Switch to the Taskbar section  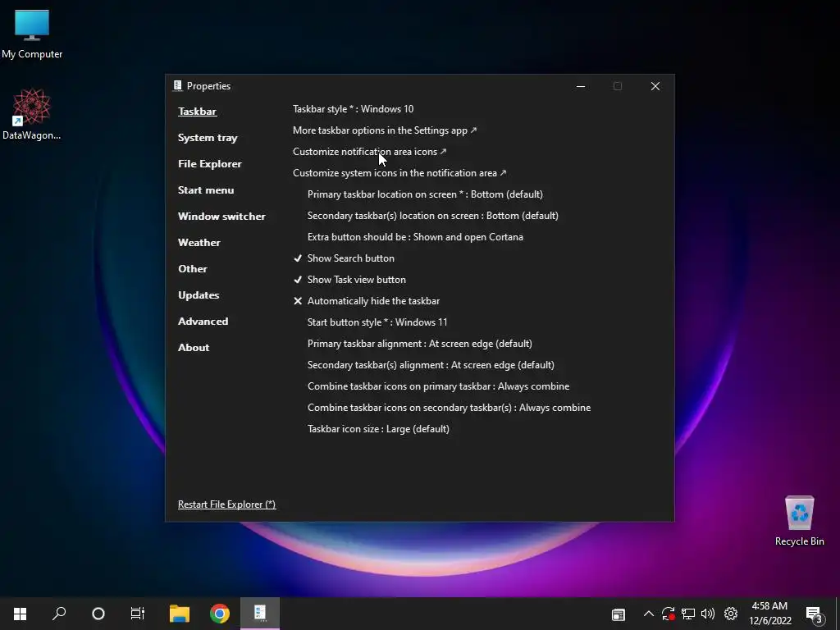click(x=197, y=112)
